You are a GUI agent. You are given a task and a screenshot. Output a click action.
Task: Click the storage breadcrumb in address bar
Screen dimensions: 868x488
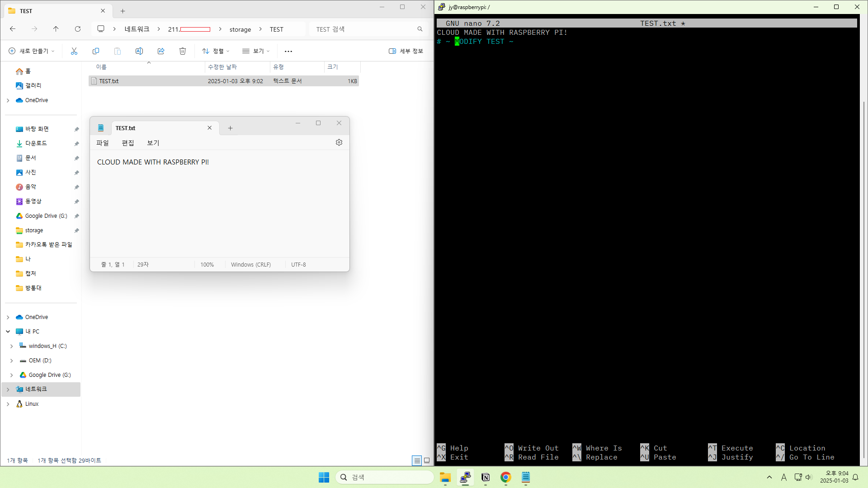[240, 29]
